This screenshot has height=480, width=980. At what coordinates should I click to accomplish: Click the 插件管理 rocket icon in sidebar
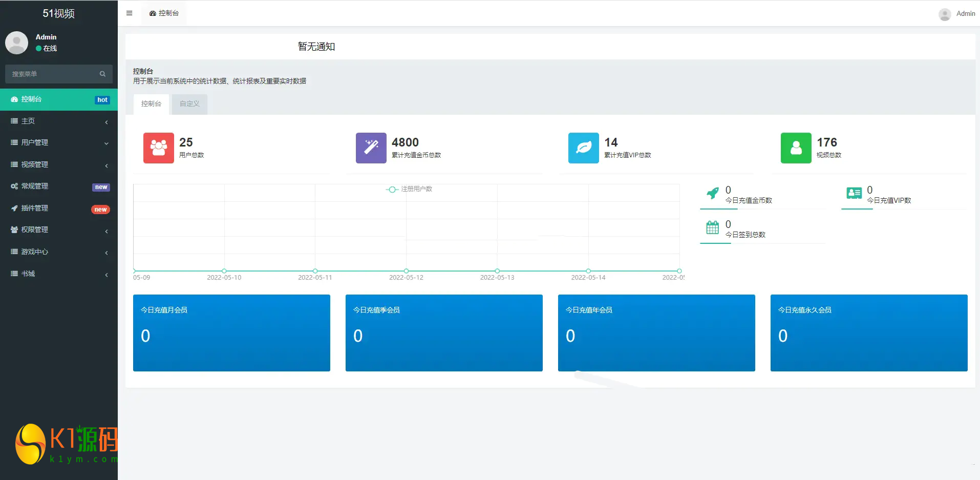(14, 208)
